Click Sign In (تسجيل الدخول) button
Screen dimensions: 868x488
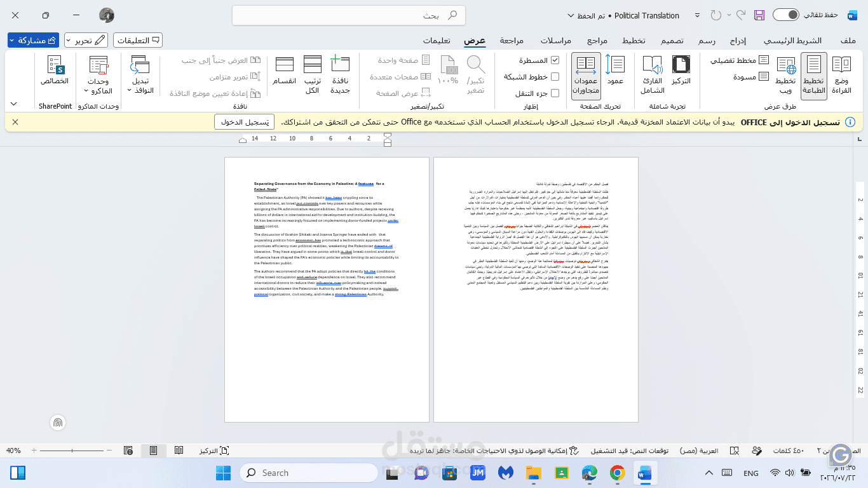[244, 121]
